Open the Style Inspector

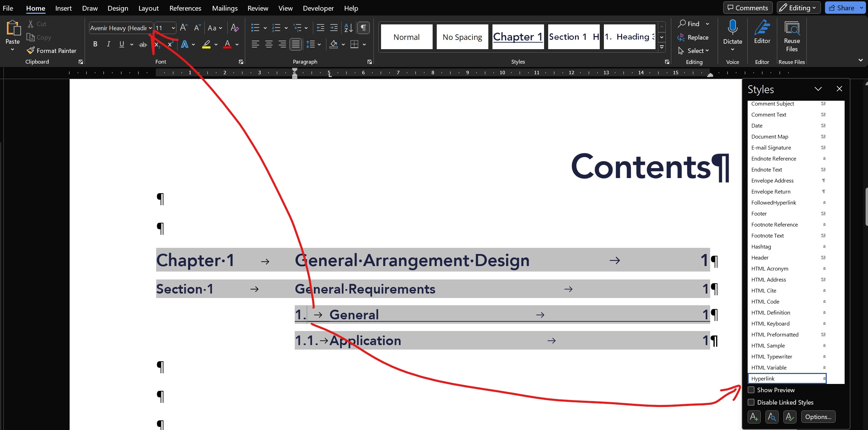[x=772, y=417]
